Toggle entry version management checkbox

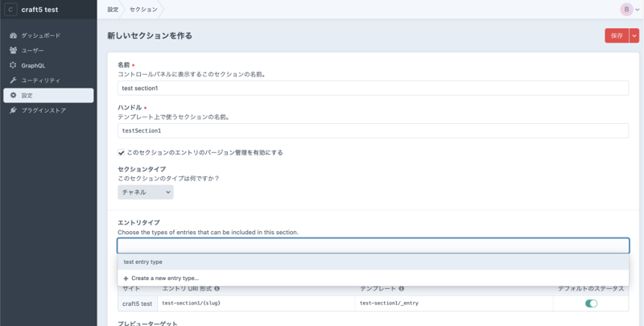(122, 152)
